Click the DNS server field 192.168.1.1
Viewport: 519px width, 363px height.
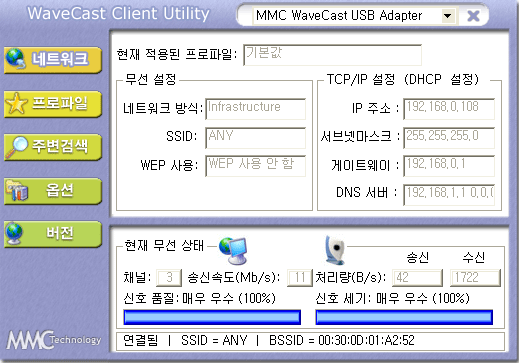(449, 195)
